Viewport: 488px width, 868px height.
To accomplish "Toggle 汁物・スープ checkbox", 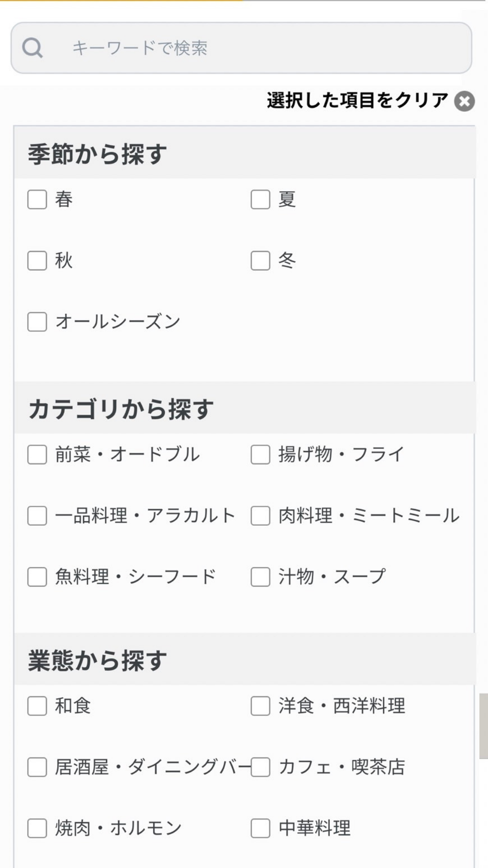I will 260,577.
